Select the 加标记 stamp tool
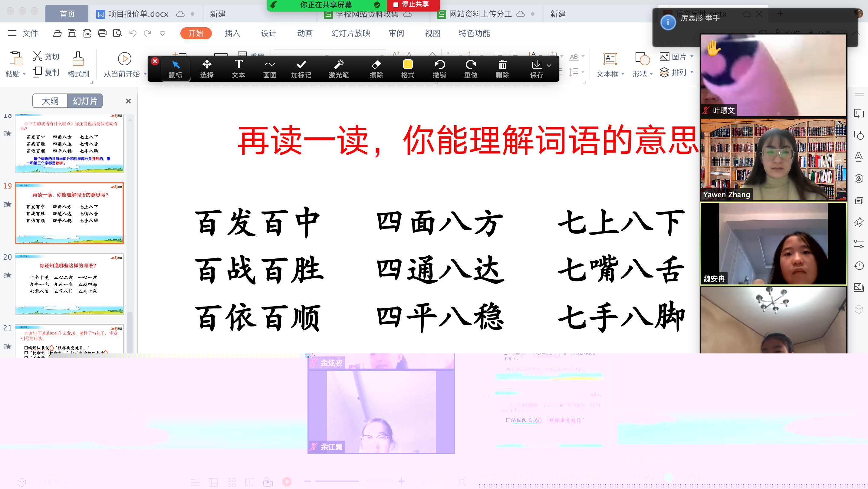The image size is (868, 489). point(301,69)
